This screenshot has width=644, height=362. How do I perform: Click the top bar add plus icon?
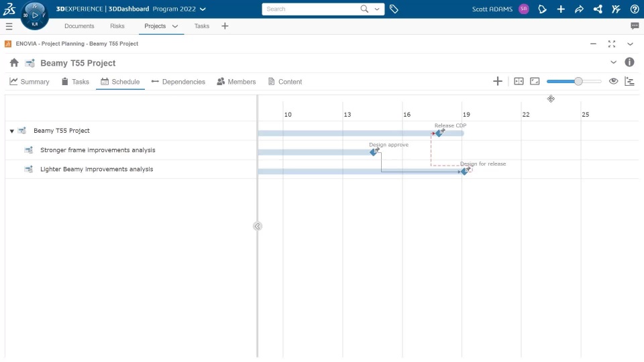[x=561, y=9]
